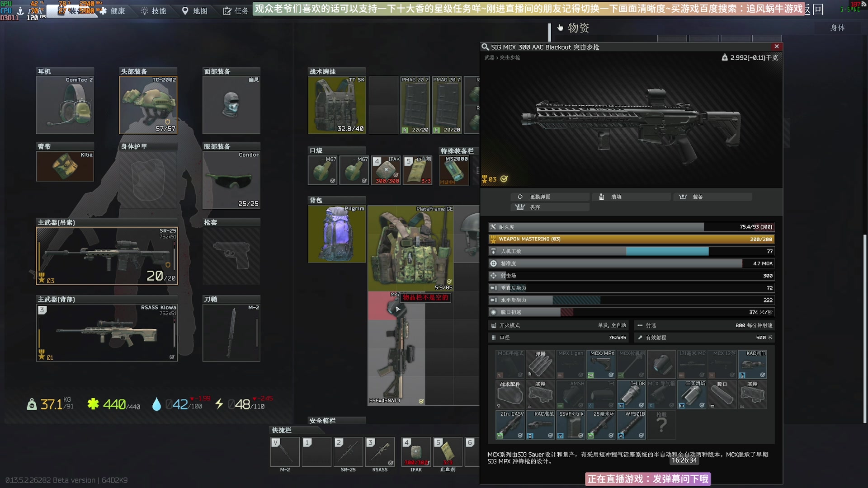Select the M-2 sword in scabbard slot
868x488 pixels.
click(x=231, y=333)
